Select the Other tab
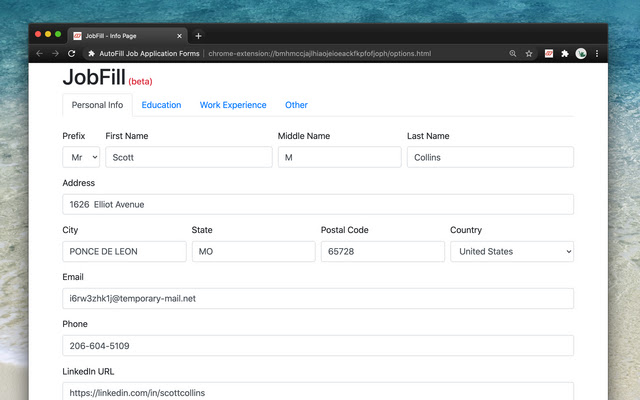The width and height of the screenshot is (640, 400). 296,105
